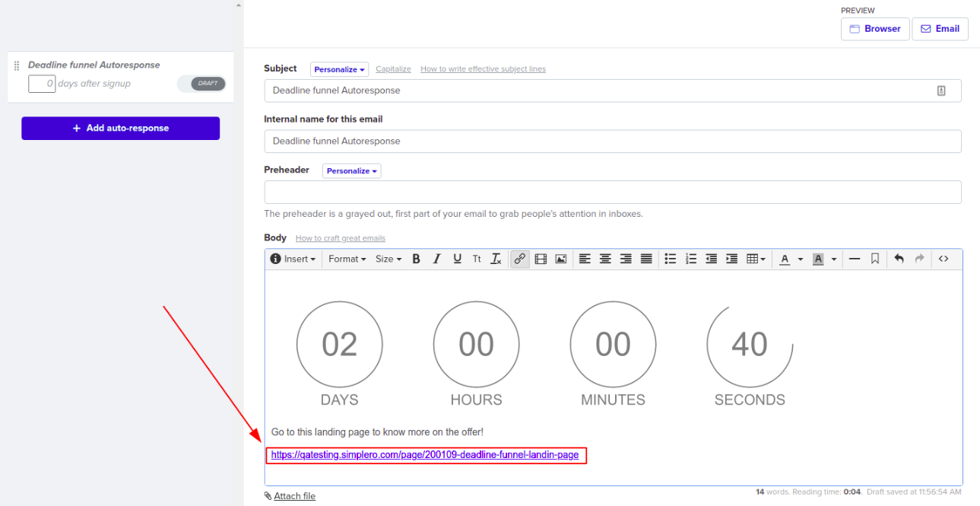Undo the last edit
The width and height of the screenshot is (980, 506).
(x=899, y=259)
